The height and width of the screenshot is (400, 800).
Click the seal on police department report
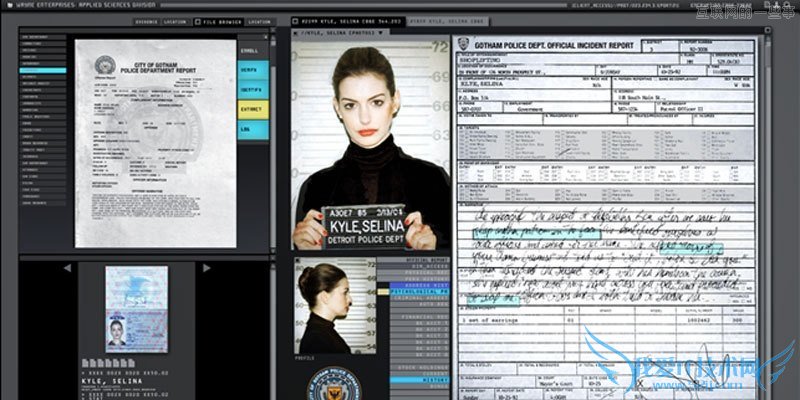click(x=105, y=65)
